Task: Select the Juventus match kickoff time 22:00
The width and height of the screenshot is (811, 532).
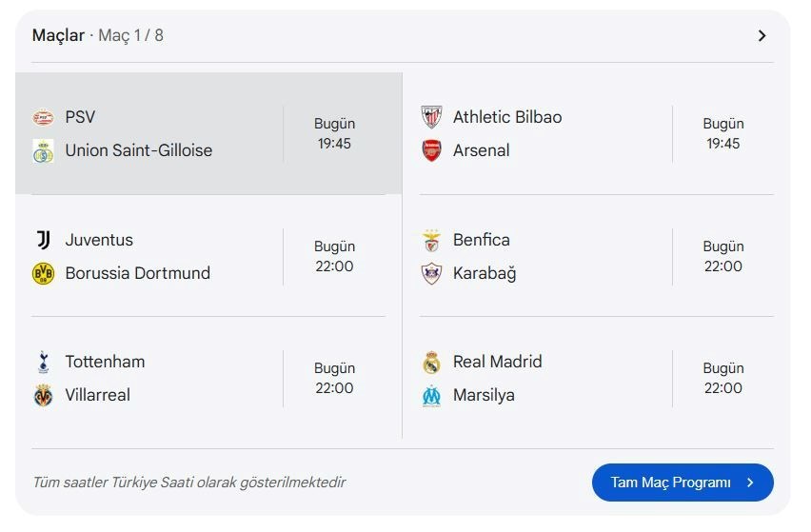Action: 334,266
